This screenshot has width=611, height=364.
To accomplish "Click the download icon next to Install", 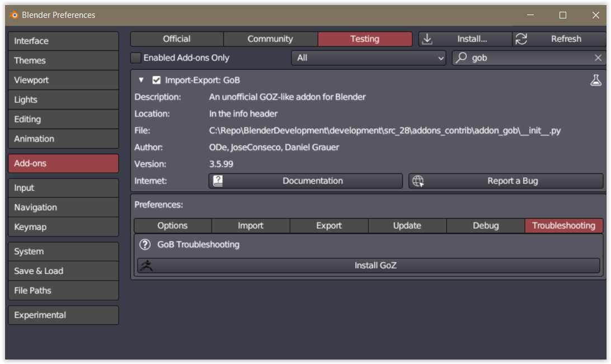I will [x=427, y=39].
